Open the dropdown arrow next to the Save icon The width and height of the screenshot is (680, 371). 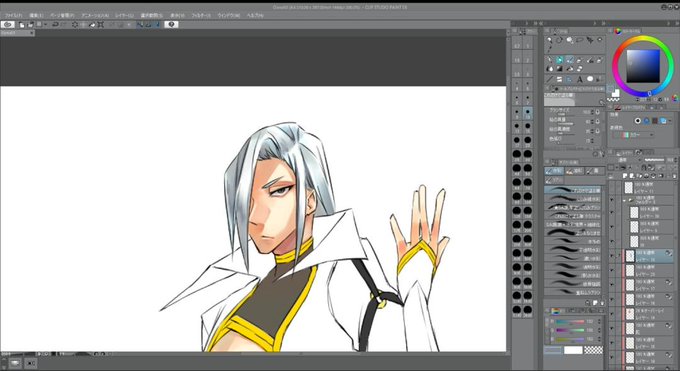point(45,25)
